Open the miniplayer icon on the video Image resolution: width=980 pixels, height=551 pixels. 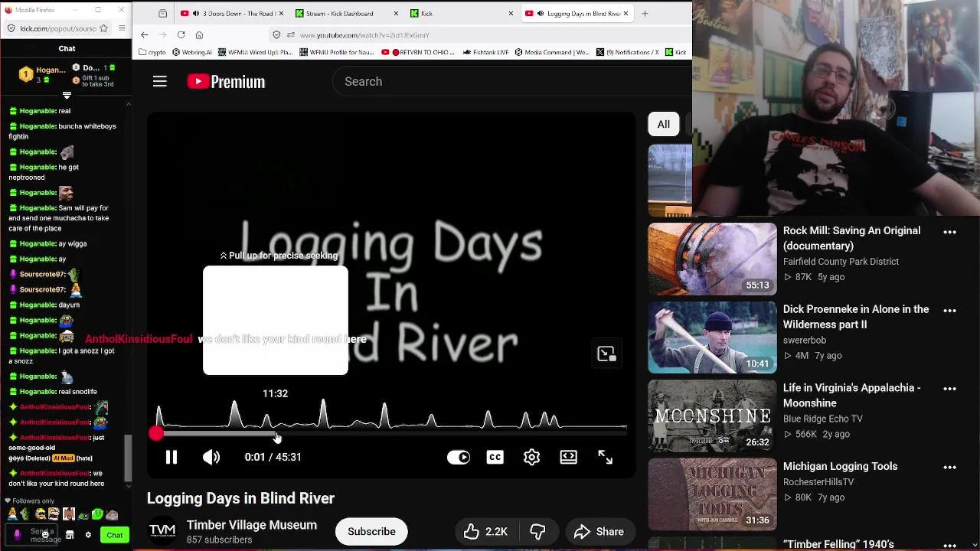606,354
